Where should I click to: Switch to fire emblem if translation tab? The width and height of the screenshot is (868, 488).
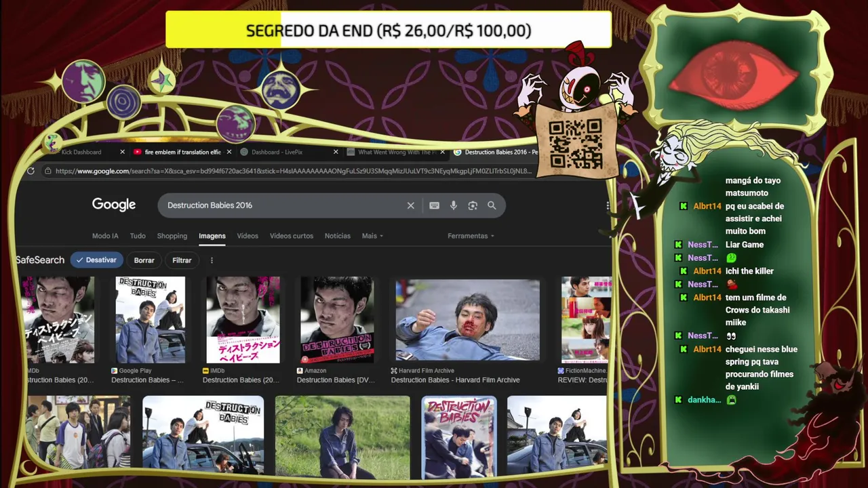point(183,152)
